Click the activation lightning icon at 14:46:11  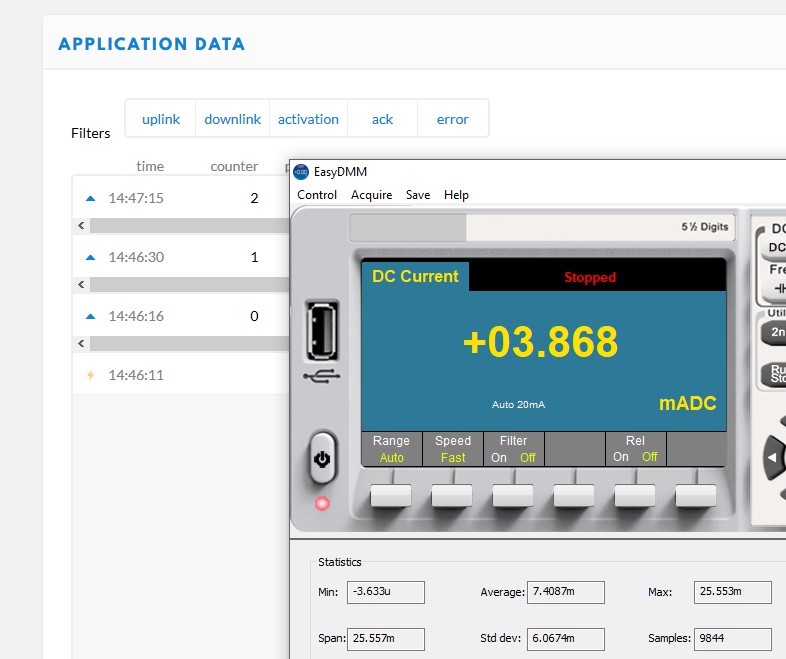coord(90,375)
